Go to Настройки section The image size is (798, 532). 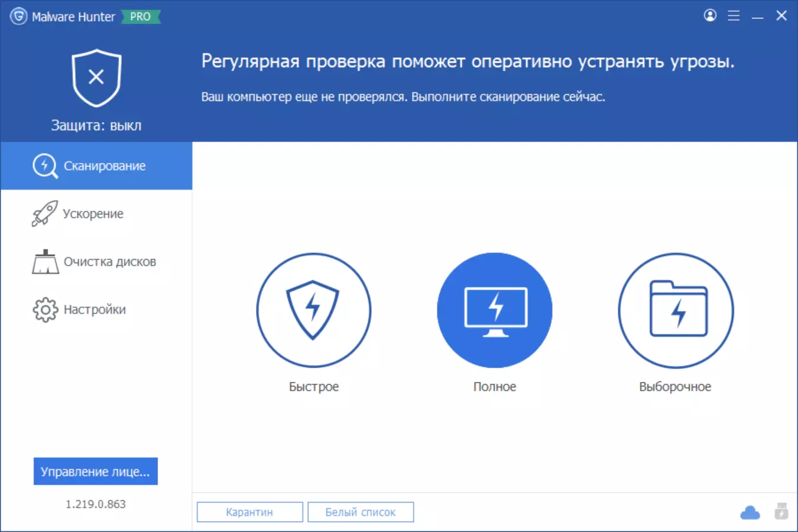coord(96,309)
